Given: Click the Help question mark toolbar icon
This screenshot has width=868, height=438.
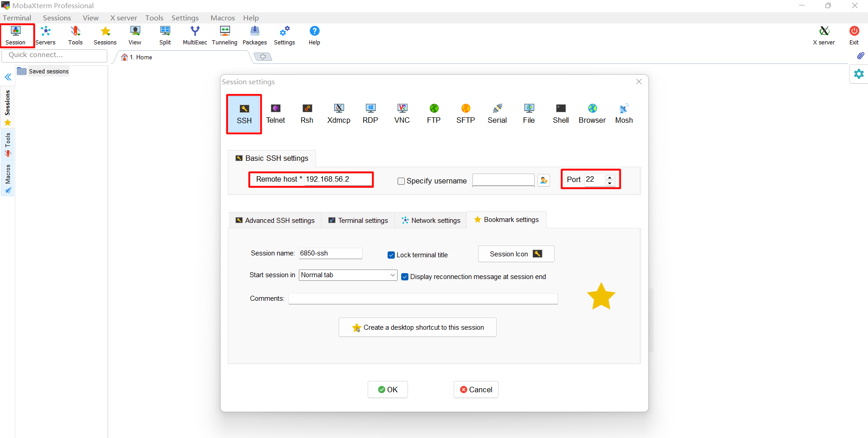Looking at the screenshot, I should 314,35.
